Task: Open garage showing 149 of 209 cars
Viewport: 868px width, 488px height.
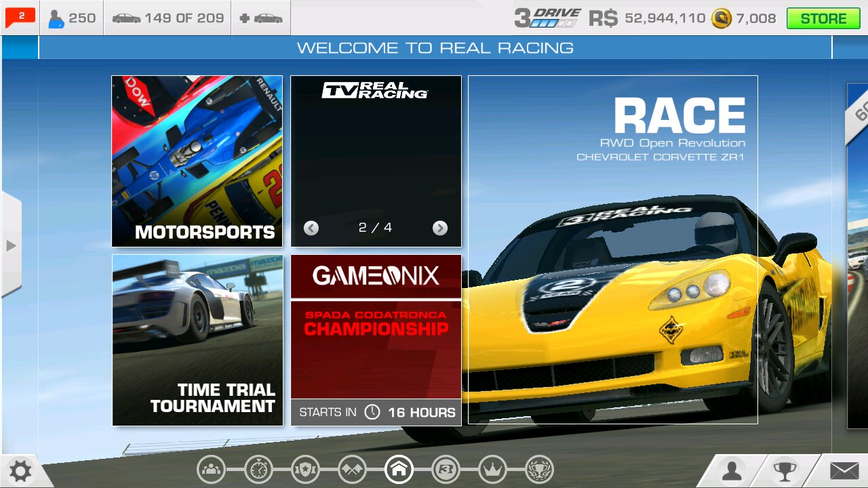Action: coord(167,18)
